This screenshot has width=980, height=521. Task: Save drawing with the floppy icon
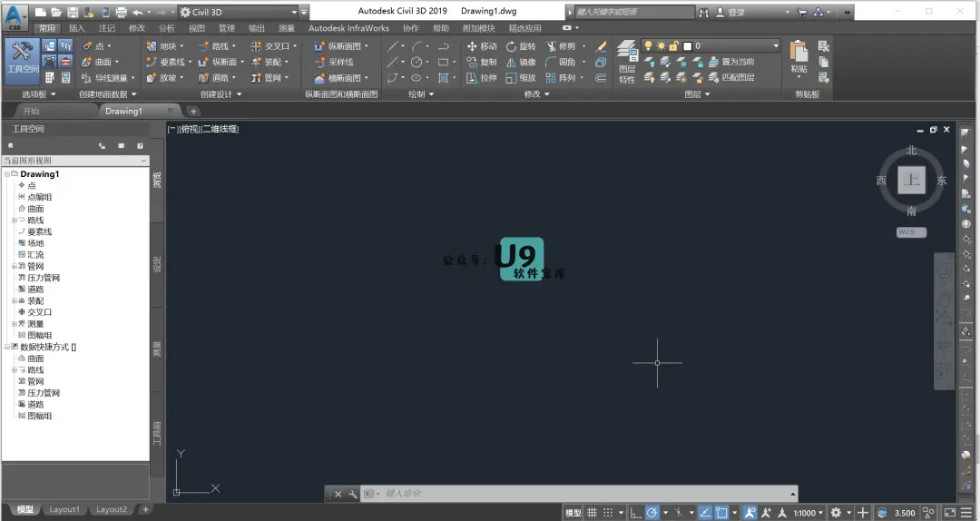click(x=73, y=12)
